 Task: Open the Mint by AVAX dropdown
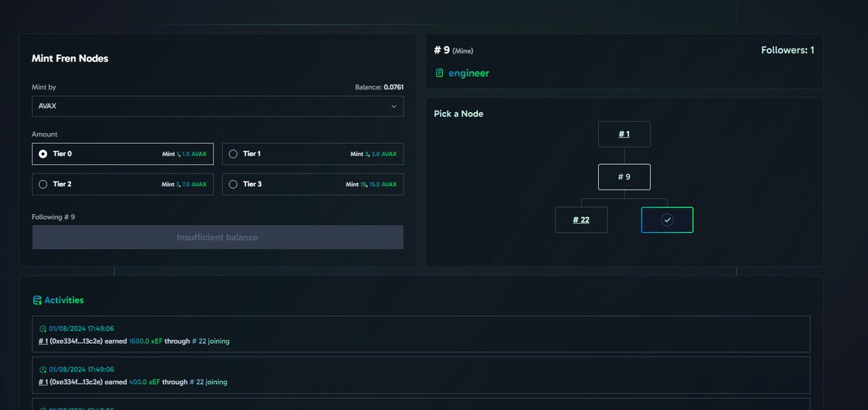tap(218, 106)
